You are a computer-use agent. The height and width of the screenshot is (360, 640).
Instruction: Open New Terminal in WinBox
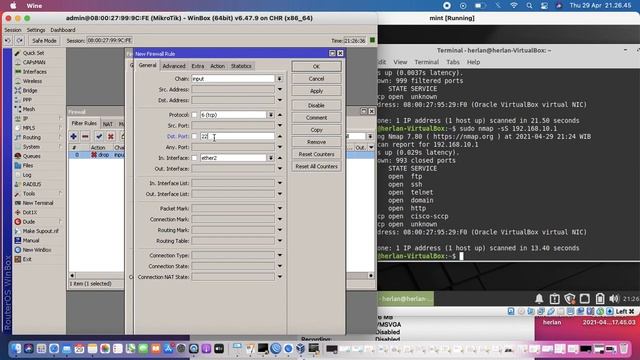tap(38, 203)
